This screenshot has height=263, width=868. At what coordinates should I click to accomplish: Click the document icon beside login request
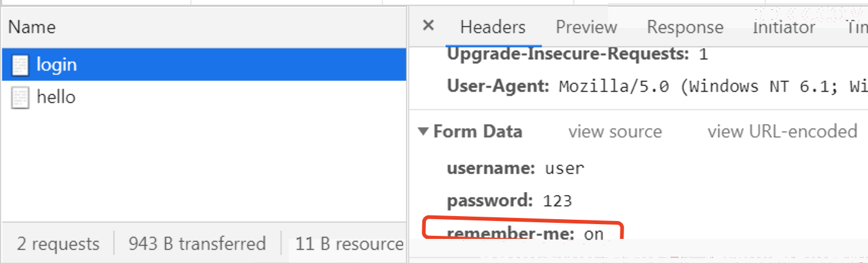point(20,65)
